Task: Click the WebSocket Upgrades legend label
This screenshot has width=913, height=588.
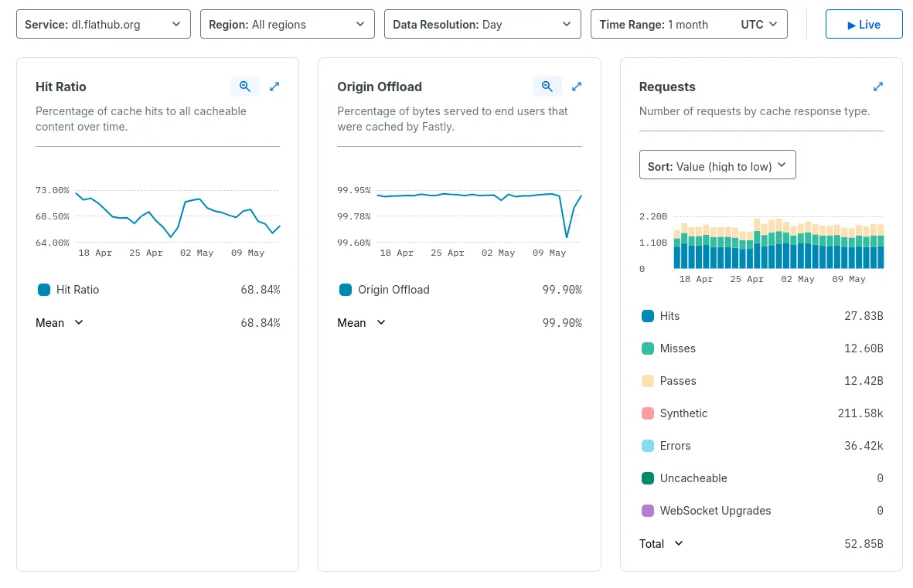Action: tap(716, 512)
